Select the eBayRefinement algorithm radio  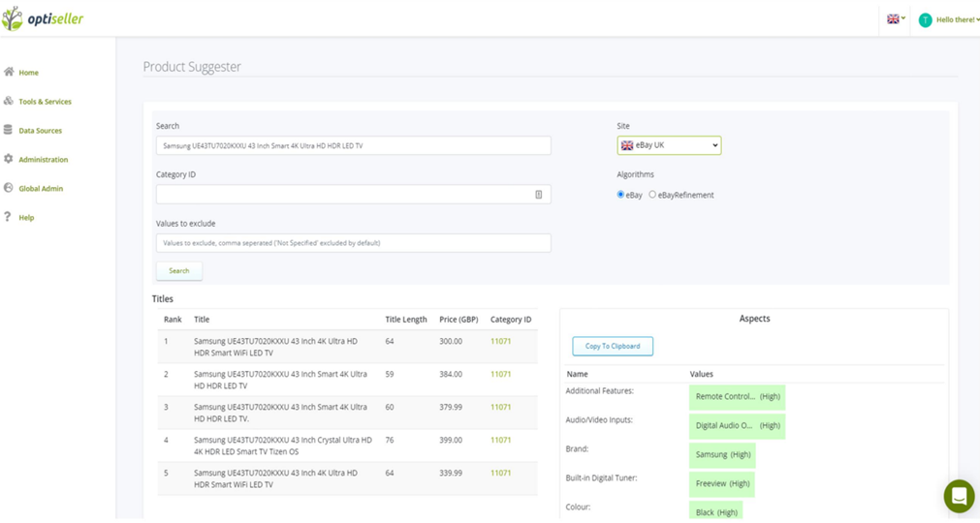click(652, 195)
